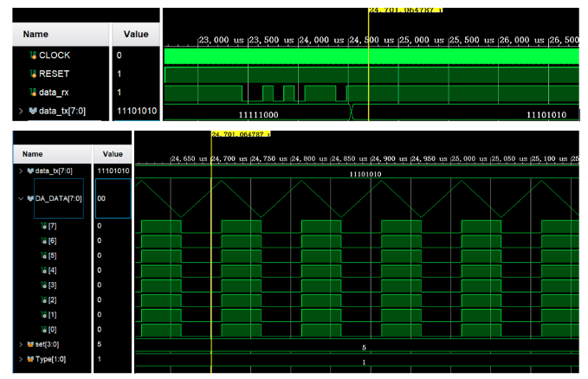The width and height of the screenshot is (588, 379).
Task: Click the DA_DATA value field showing 00
Action: pyautogui.click(x=113, y=198)
